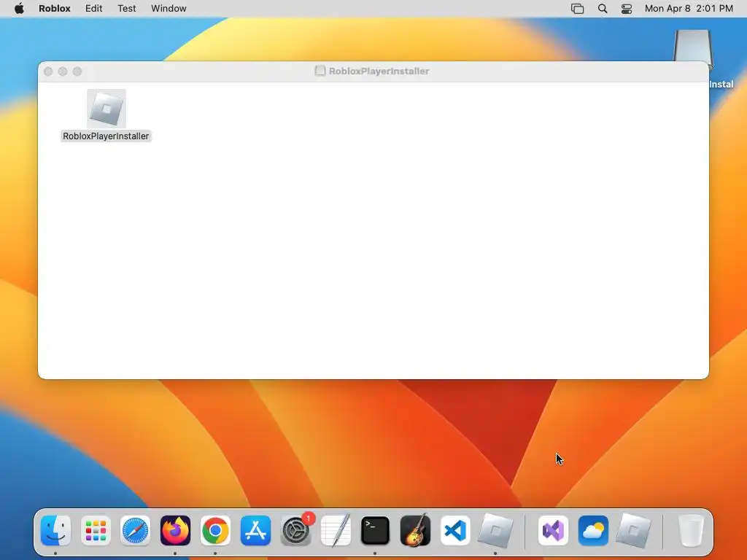Image resolution: width=747 pixels, height=560 pixels.
Task: Click the folder proxy icon in title bar
Action: coord(320,71)
